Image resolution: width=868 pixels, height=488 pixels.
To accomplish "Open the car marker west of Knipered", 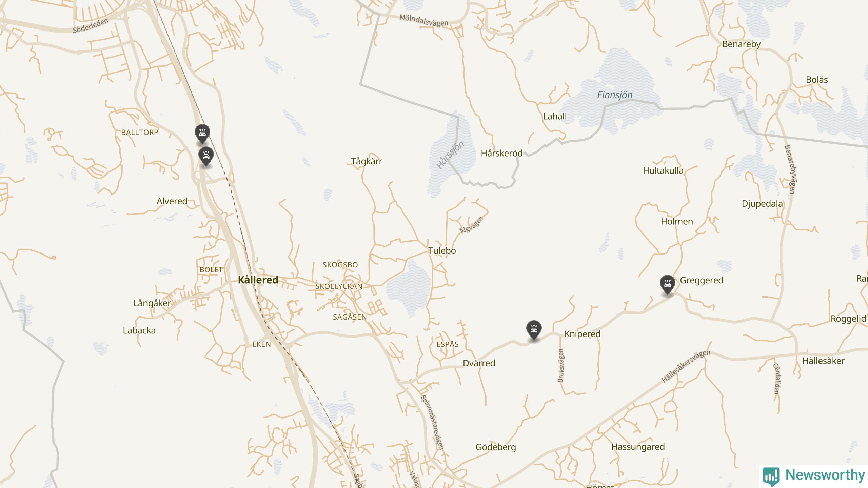I will coord(534,330).
